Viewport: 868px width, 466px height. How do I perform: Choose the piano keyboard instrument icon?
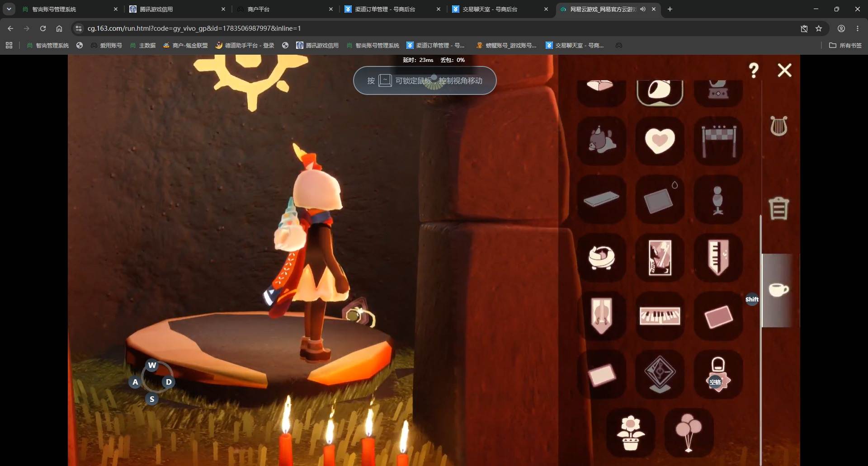[660, 316]
